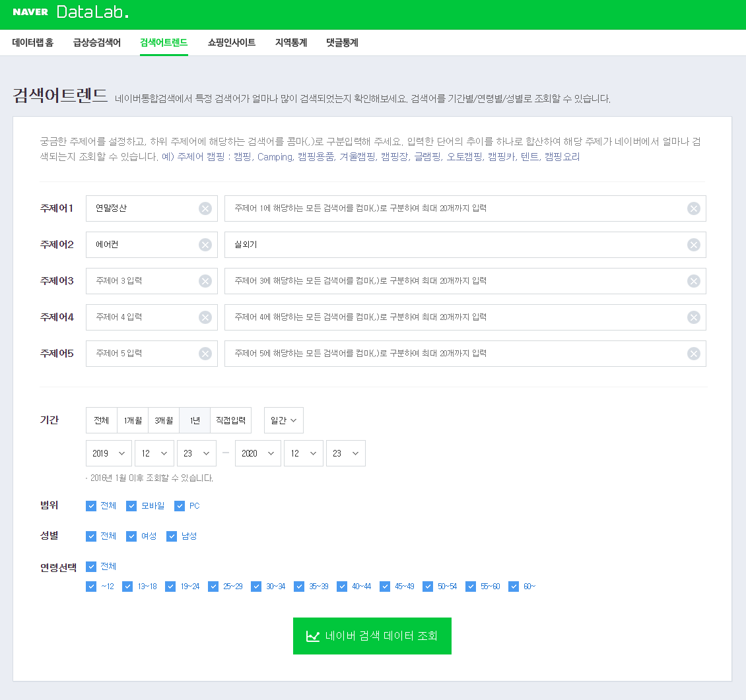Click 네이버 검색 데이터 조회 button
This screenshot has height=700, width=746.
tap(372, 636)
